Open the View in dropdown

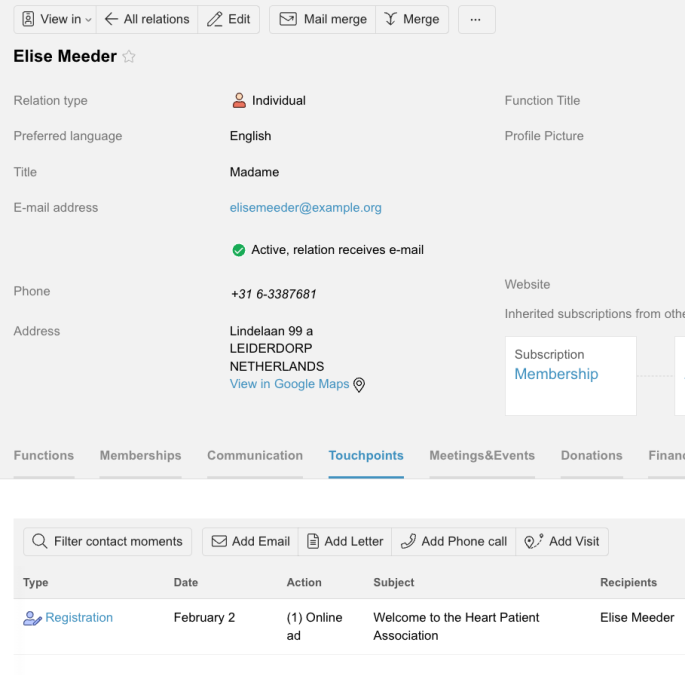(x=55, y=19)
